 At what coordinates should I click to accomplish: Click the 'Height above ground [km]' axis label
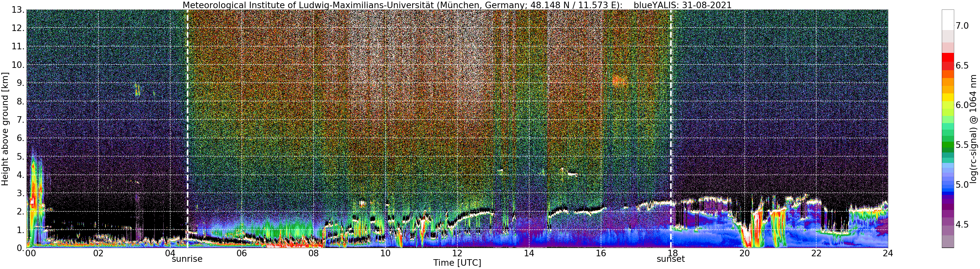[x=5, y=128]
